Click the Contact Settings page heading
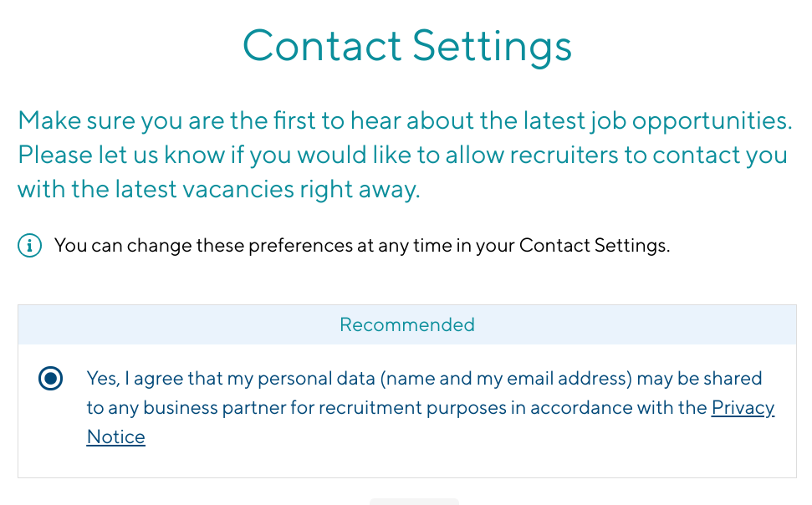The height and width of the screenshot is (505, 812). [407, 47]
